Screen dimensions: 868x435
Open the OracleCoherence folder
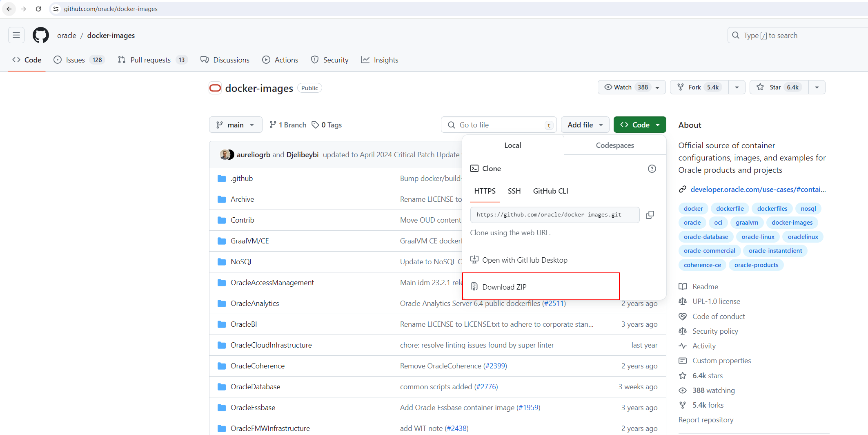coord(258,366)
